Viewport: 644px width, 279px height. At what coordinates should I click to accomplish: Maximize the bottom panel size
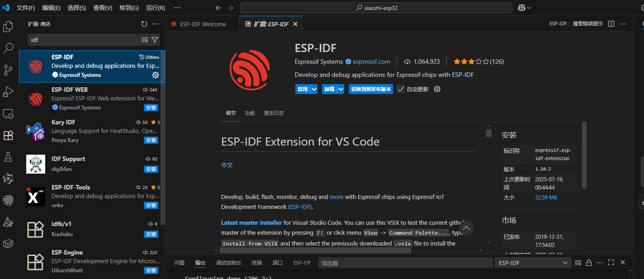(611, 263)
